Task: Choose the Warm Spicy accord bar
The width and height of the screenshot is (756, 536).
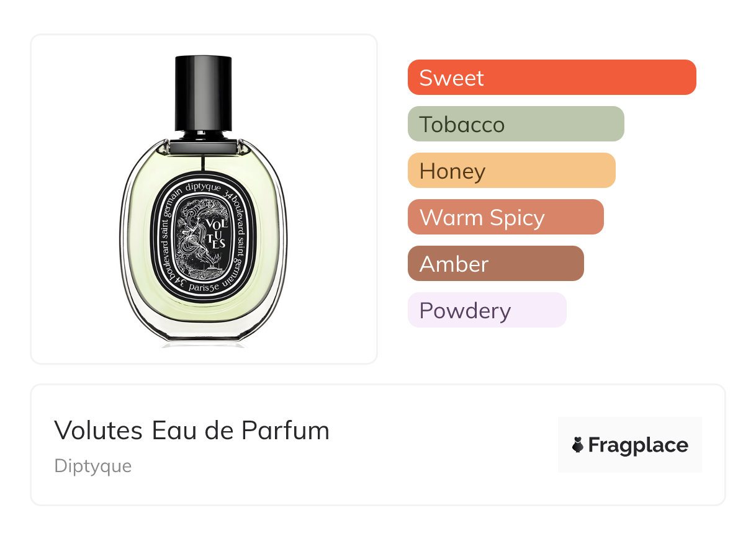Action: coord(506,217)
